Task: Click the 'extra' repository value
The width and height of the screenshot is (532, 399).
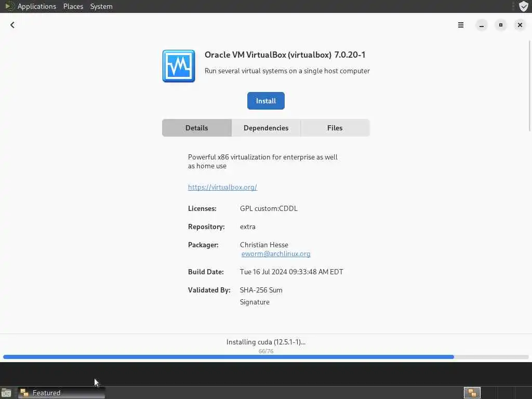Action: pyautogui.click(x=248, y=227)
